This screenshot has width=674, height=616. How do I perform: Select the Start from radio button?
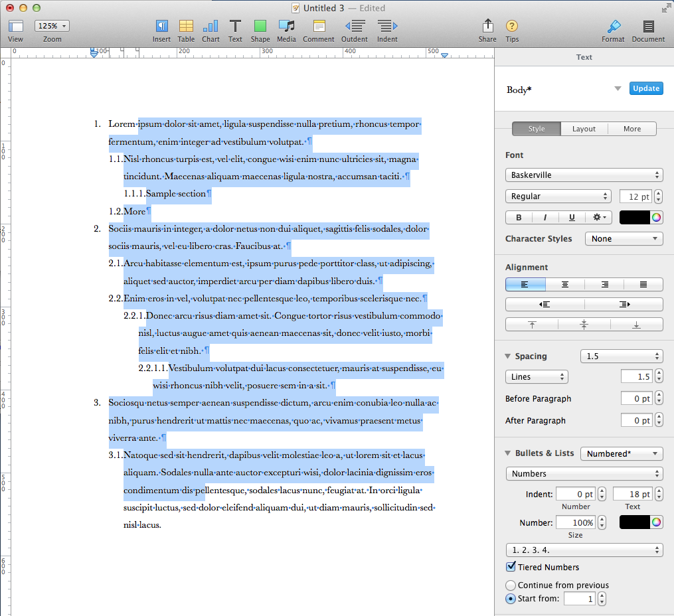coord(511,599)
